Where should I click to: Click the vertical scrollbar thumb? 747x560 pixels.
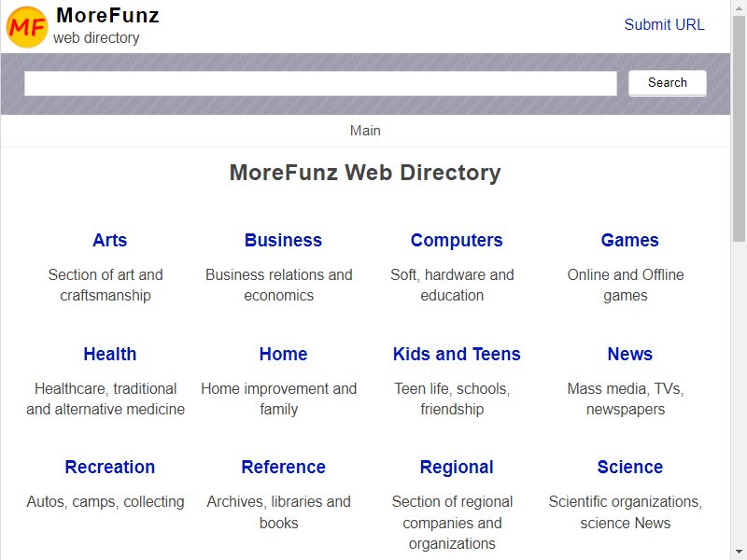(x=739, y=129)
